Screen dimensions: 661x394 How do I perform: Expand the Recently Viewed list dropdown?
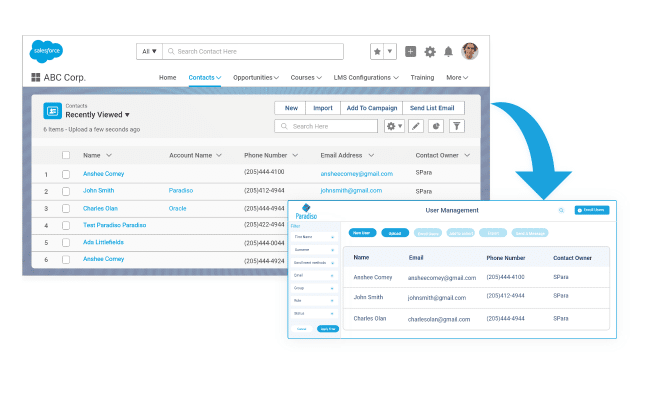point(127,115)
